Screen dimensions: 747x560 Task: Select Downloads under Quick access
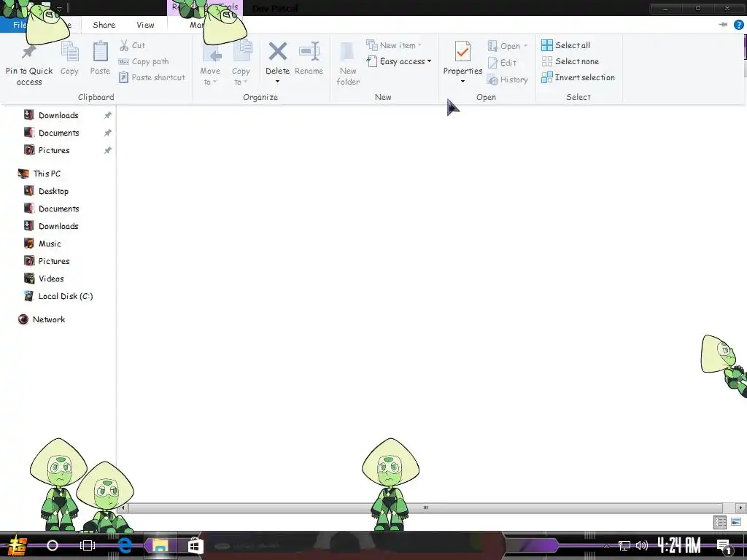point(58,115)
